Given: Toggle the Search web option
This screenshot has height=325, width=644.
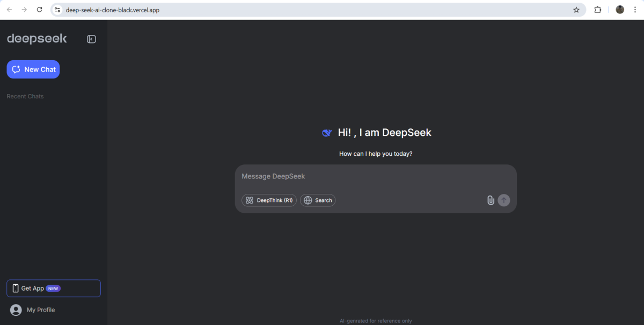Looking at the screenshot, I should [x=318, y=200].
